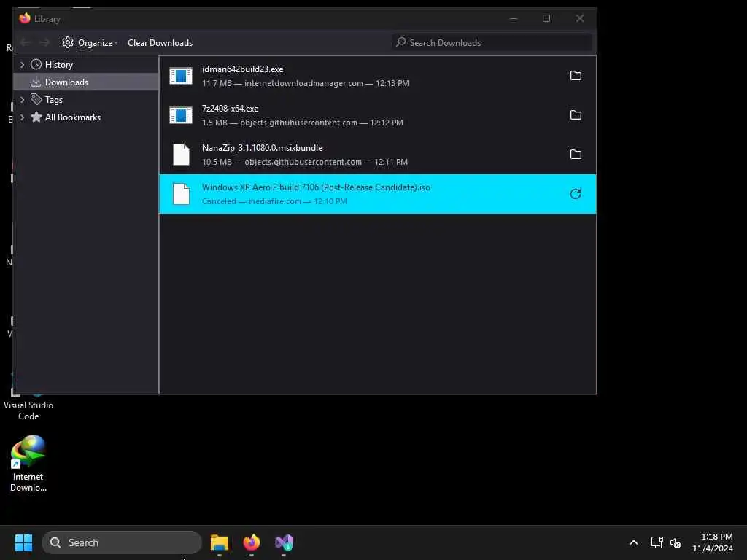Click the Canceled mediafire.com status text

pos(274,201)
